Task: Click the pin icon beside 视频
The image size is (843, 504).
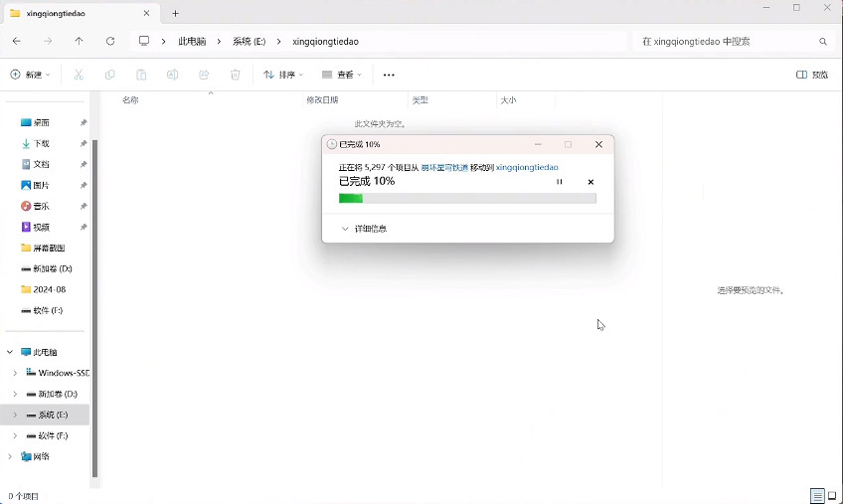Action: tap(84, 227)
